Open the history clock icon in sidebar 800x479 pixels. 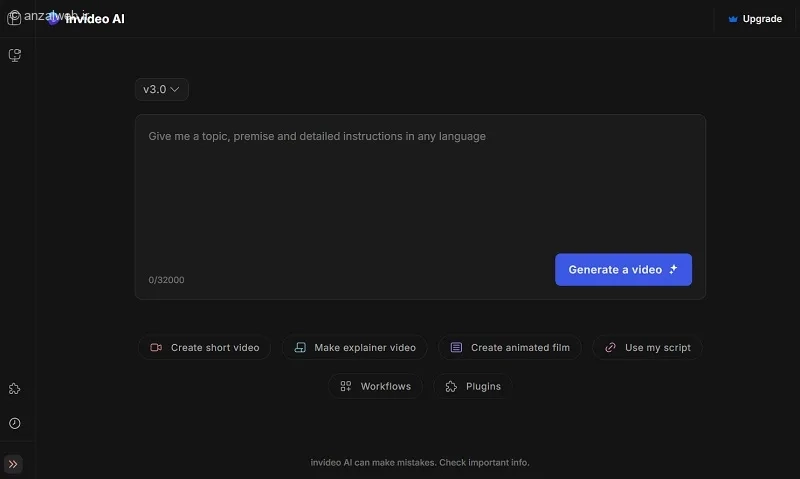[x=14, y=423]
